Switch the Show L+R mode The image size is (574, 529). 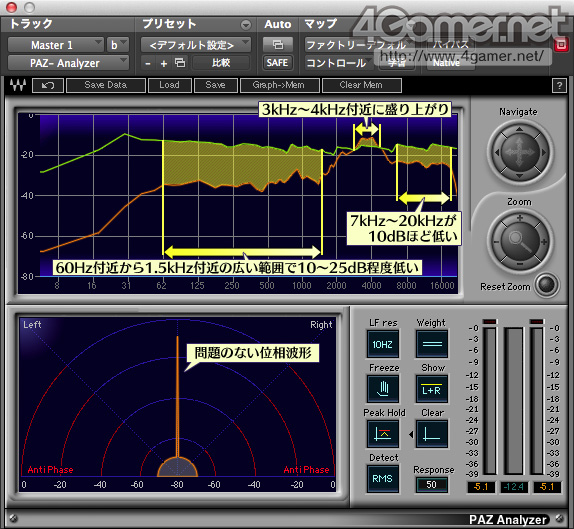(x=432, y=389)
